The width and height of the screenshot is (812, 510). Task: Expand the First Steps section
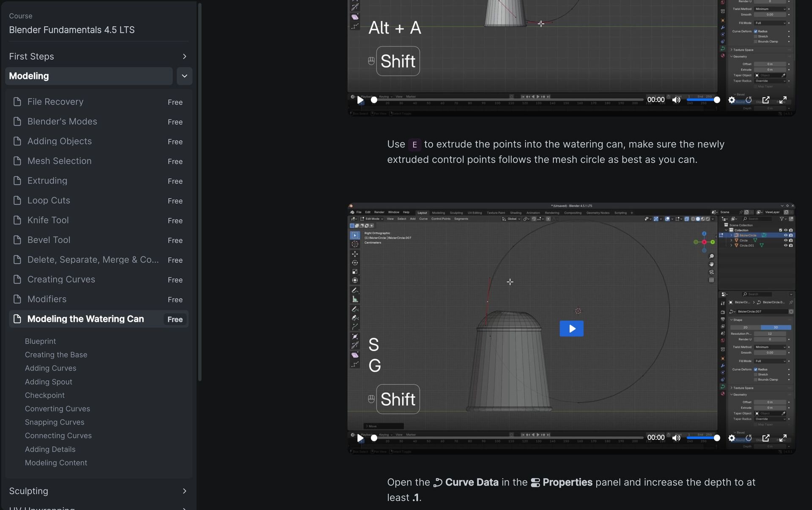pyautogui.click(x=184, y=56)
